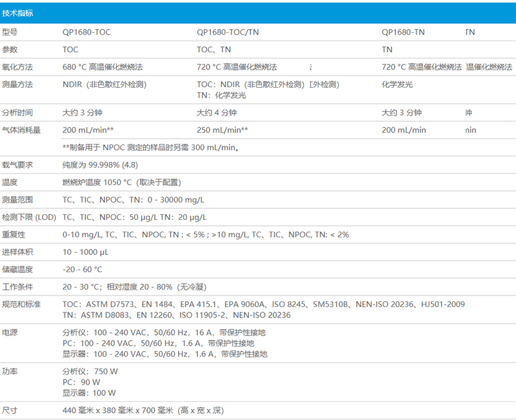
Task: Select the 'TN：ASTM D8083' standards line
Action: coord(176,315)
